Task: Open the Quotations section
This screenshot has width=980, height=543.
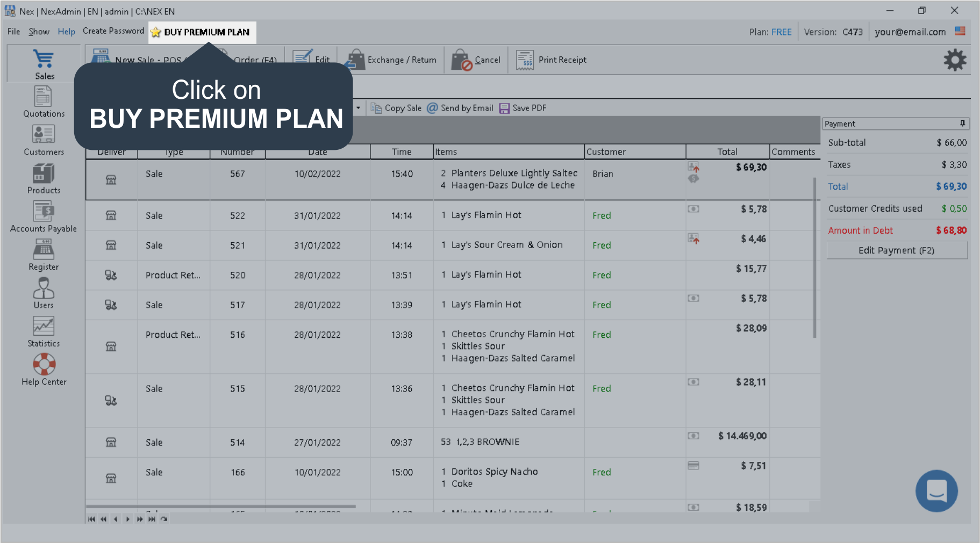Action: pos(44,102)
